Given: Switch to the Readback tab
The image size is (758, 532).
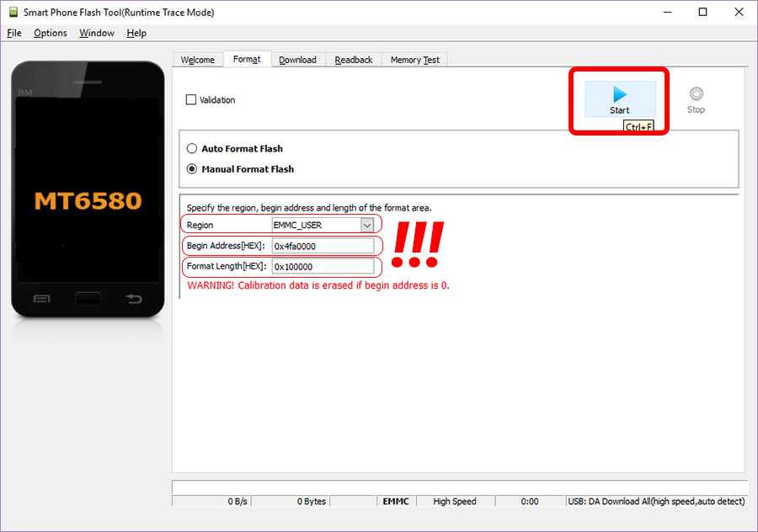Looking at the screenshot, I should click(x=353, y=60).
